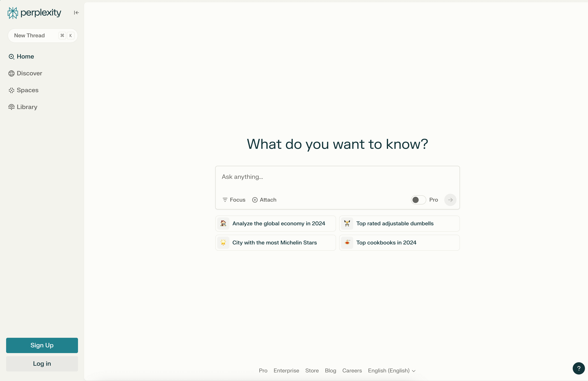The height and width of the screenshot is (381, 588).
Task: Open the Discover page
Action: (x=29, y=73)
